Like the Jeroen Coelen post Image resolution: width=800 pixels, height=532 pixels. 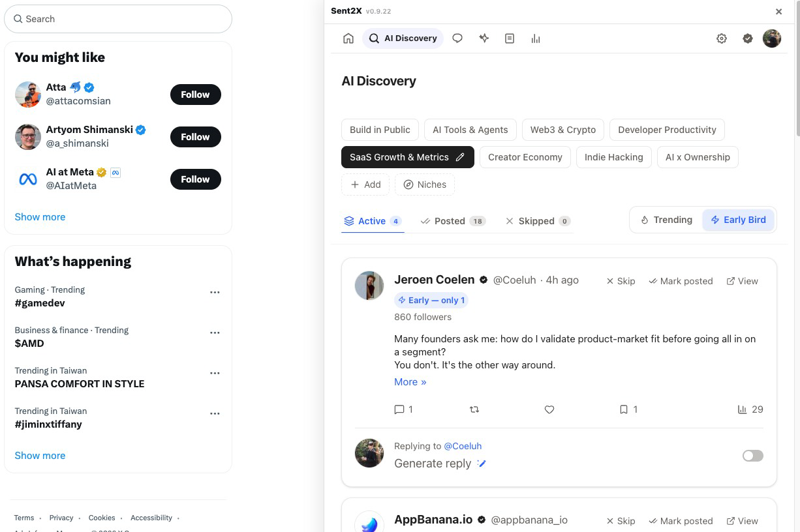549,409
